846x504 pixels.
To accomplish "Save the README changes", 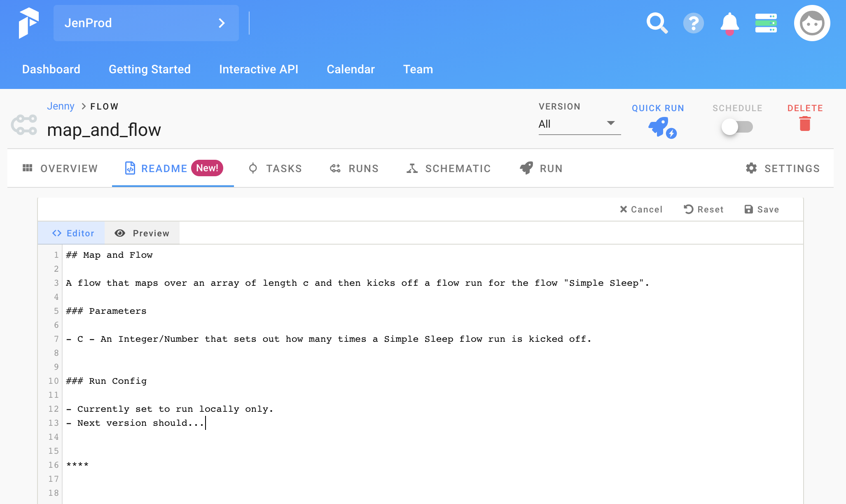I will point(762,210).
